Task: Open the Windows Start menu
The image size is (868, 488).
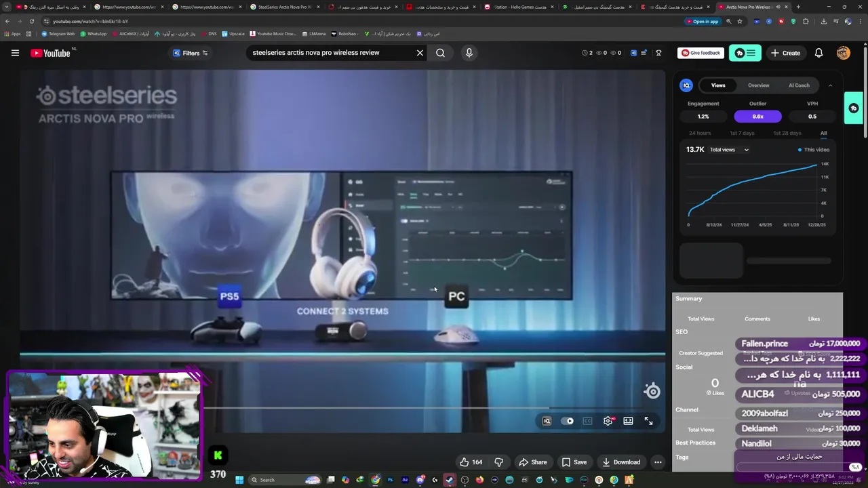Action: point(239,480)
